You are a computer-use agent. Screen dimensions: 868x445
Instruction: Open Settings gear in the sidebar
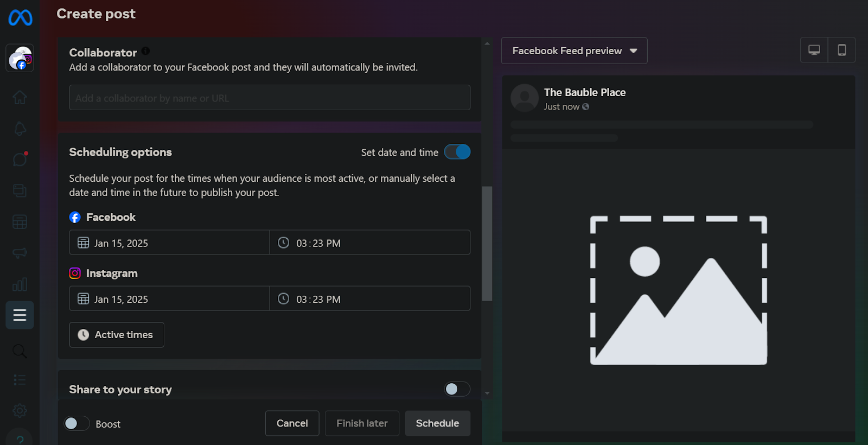pyautogui.click(x=20, y=411)
